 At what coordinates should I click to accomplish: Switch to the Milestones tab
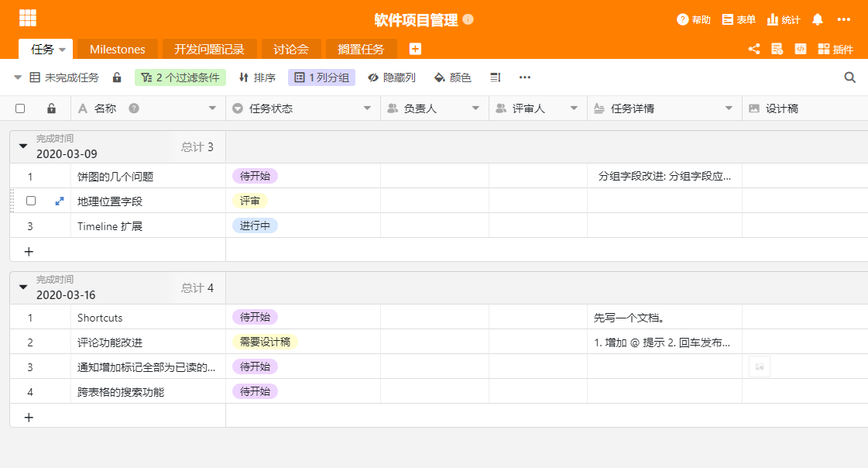(117, 49)
